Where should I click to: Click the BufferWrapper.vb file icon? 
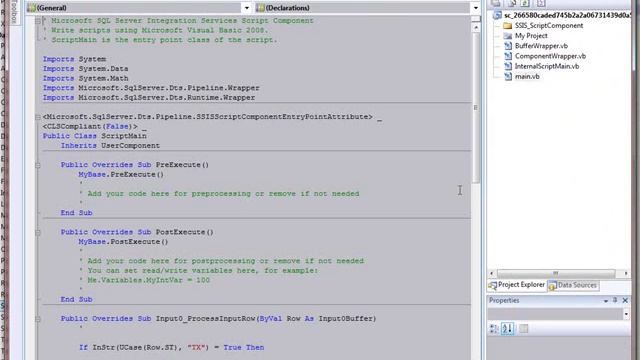(508, 46)
